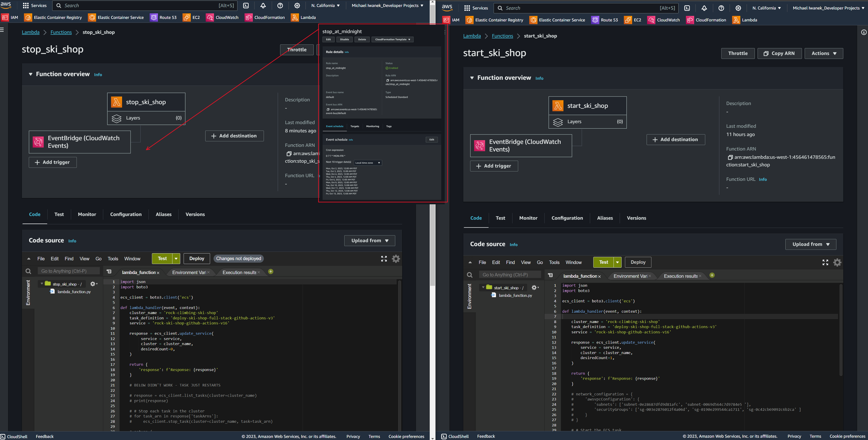868x440 pixels.
Task: Toggle Environment side panel in stop_ski_shop editor
Action: [x=28, y=293]
